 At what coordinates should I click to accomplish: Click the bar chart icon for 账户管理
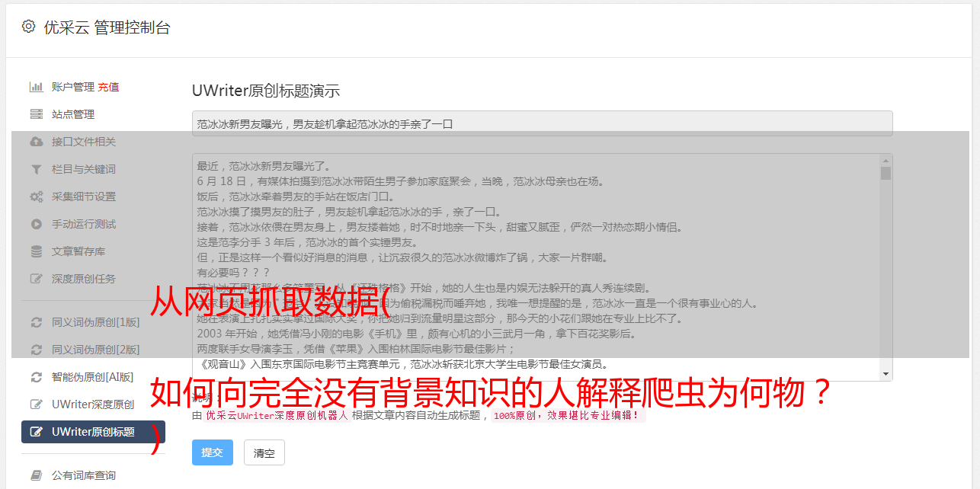pyautogui.click(x=36, y=87)
